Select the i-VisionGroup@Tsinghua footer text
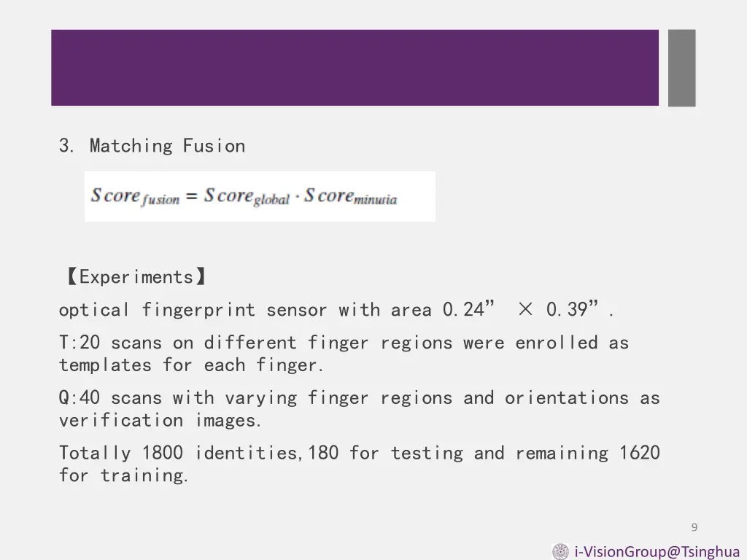Viewport: 747px width, 560px height. (657, 551)
